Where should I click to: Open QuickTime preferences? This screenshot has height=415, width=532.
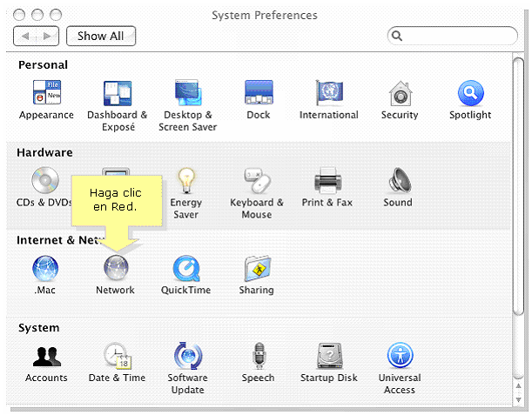[x=185, y=268]
